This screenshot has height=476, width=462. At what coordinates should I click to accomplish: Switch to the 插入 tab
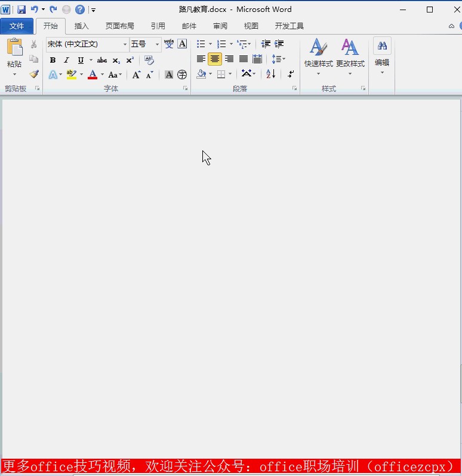[81, 26]
